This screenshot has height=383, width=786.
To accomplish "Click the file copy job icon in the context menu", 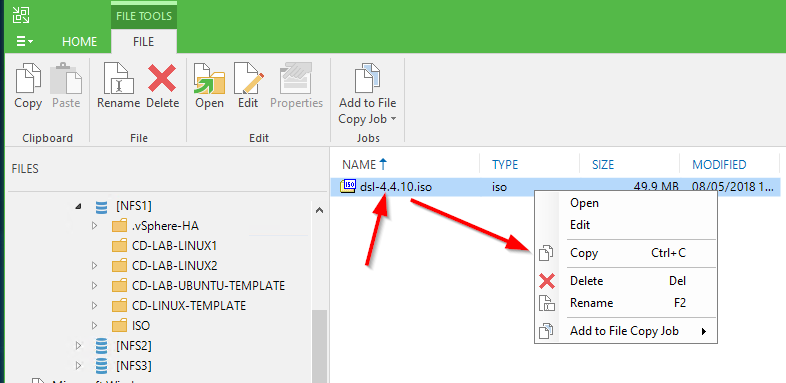I will click(546, 331).
